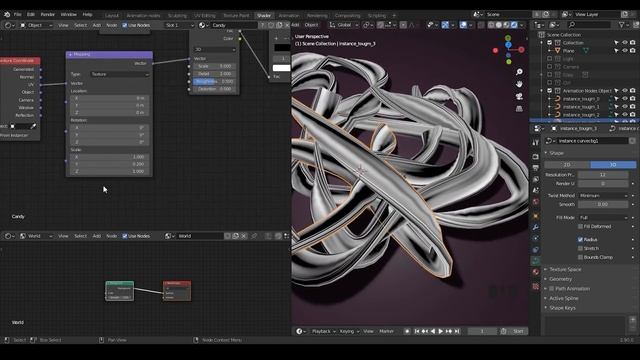Open the outliner filter funnel menu
The width and height of the screenshot is (640, 360).
tap(623, 25)
